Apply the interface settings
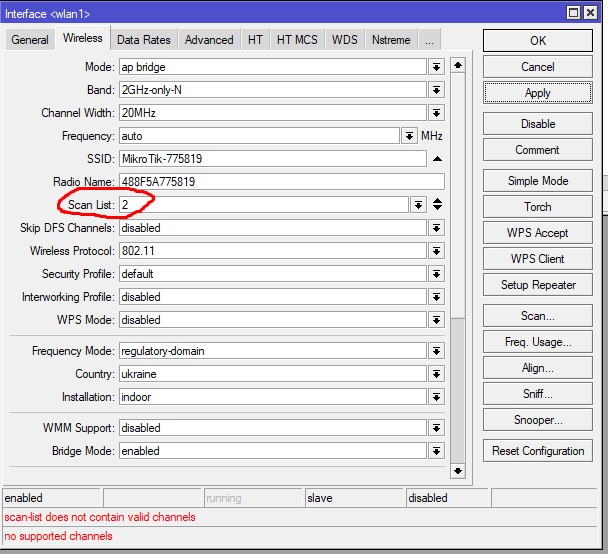The height and width of the screenshot is (554, 608). pos(538,93)
